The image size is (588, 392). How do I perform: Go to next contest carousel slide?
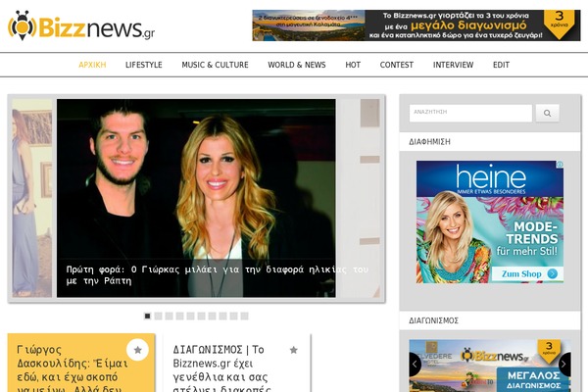[564, 364]
